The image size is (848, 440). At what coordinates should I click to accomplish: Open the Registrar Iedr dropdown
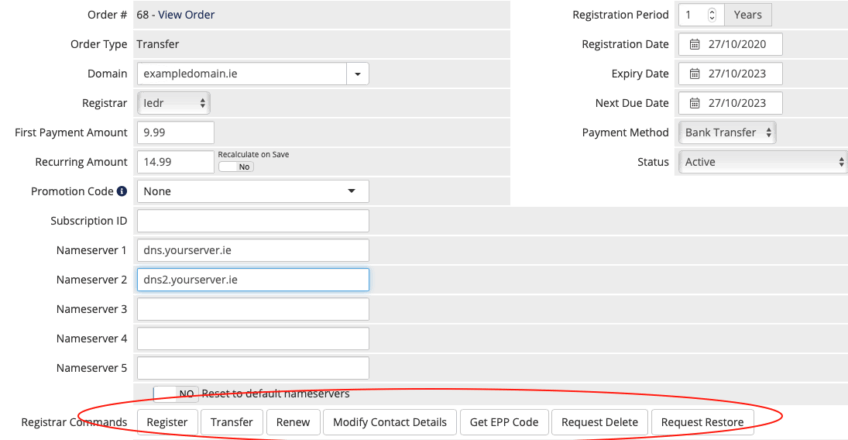click(x=174, y=103)
